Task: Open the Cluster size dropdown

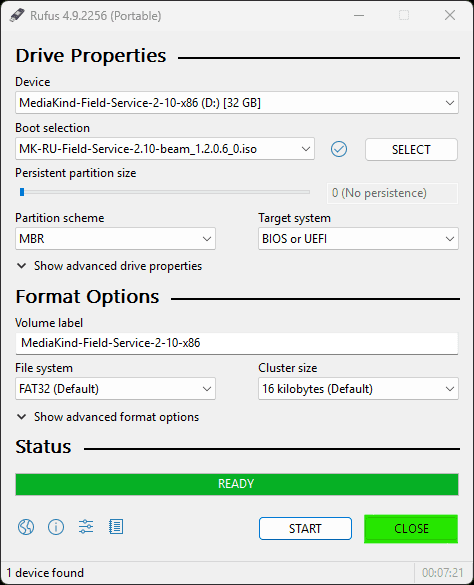Action: 358,389
